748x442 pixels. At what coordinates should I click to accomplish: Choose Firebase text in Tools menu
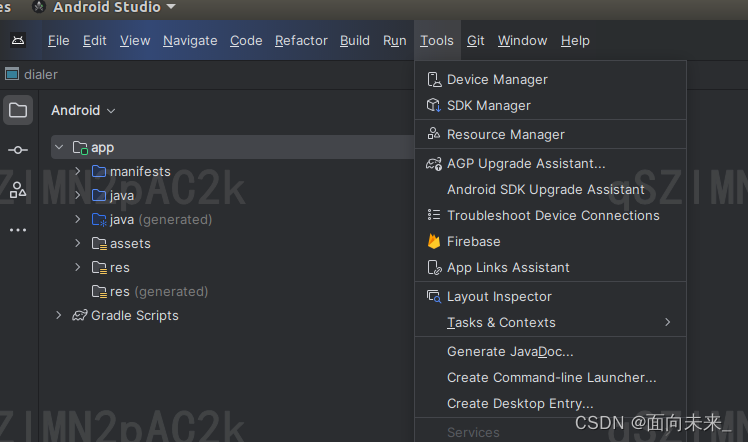click(x=474, y=241)
